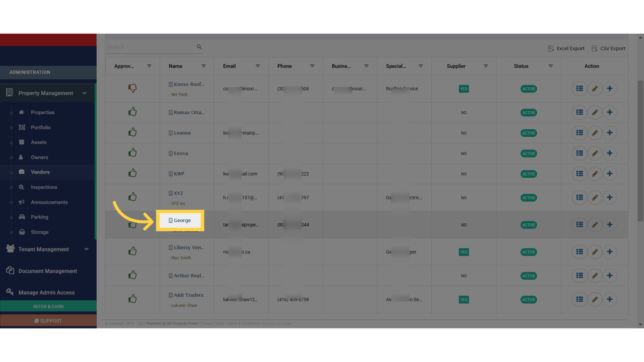Click the plus icon in KWP row
Image resolution: width=644 pixels, height=362 pixels.
(610, 174)
